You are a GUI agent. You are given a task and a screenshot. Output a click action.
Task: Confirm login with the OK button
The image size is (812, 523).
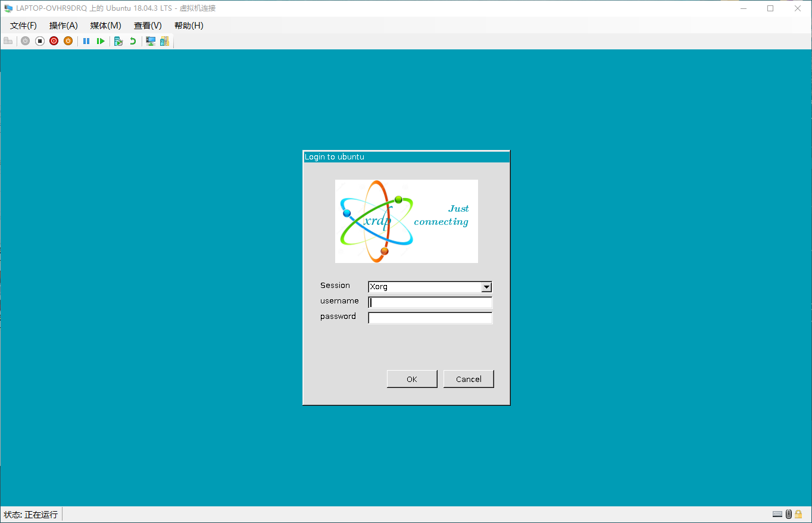pos(412,379)
